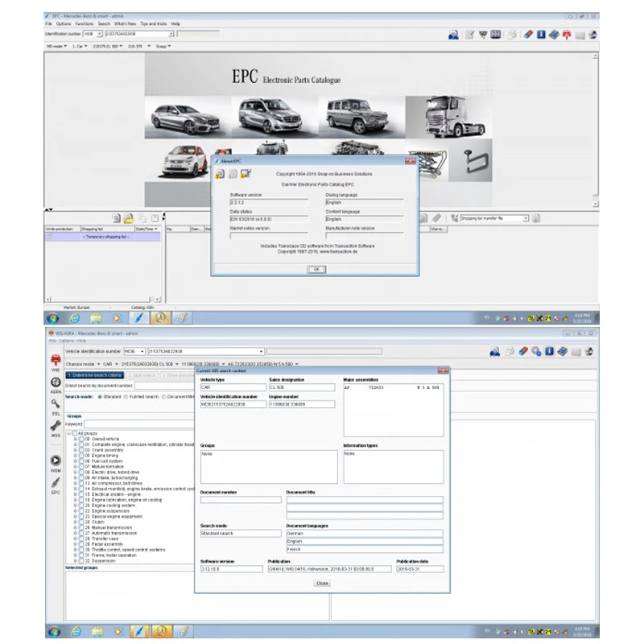Viewport: 644px width, 644px height.
Task: Select the Standard search mode radio button
Action: (x=100, y=397)
